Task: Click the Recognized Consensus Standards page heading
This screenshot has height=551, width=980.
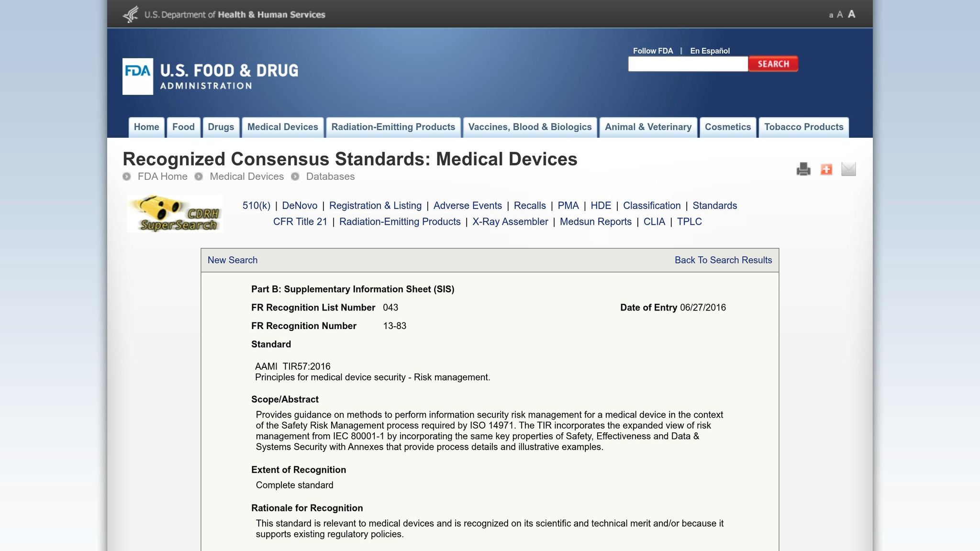Action: pyautogui.click(x=350, y=159)
